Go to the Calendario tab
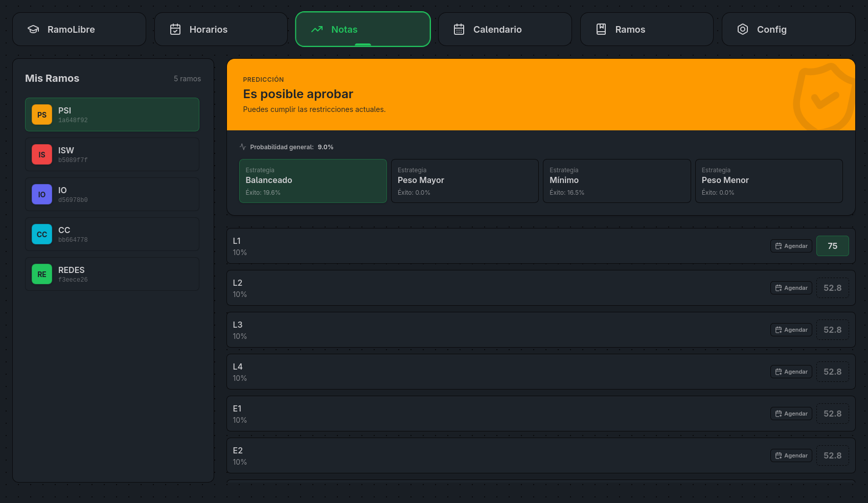Viewport: 868px width, 503px height. 505,29
